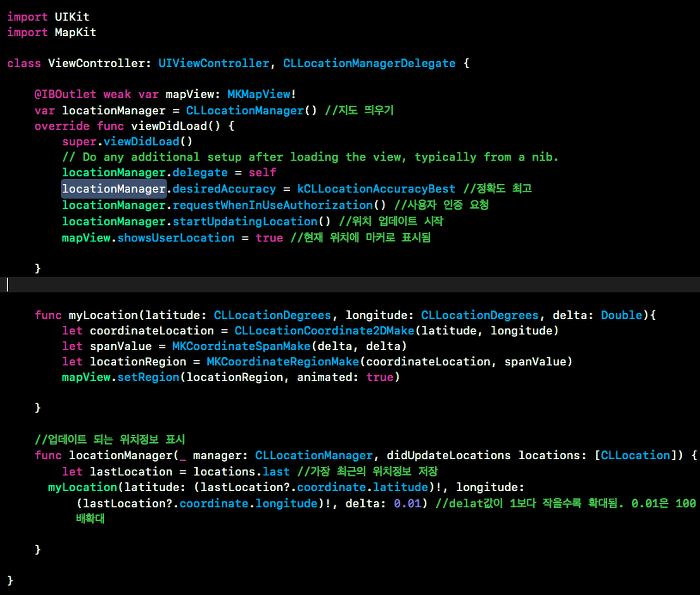This screenshot has width=700, height=595.
Task: Click the "showsUserLocation" property
Action: (176, 238)
